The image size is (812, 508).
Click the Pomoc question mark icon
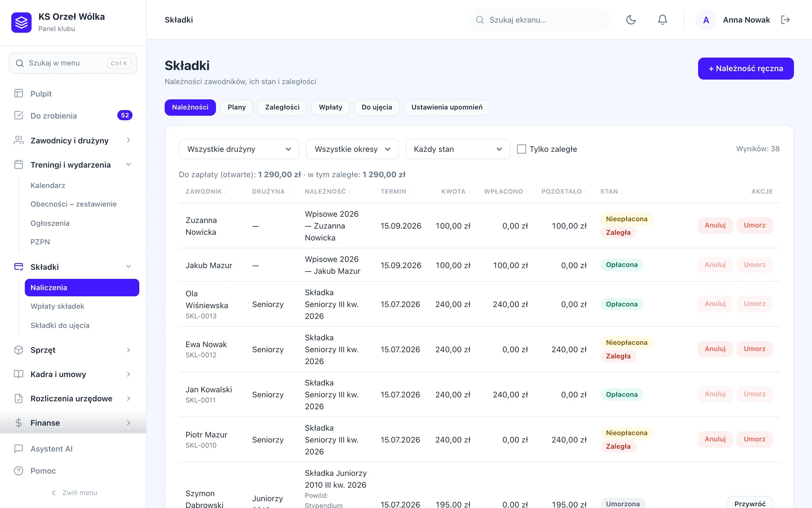click(18, 471)
